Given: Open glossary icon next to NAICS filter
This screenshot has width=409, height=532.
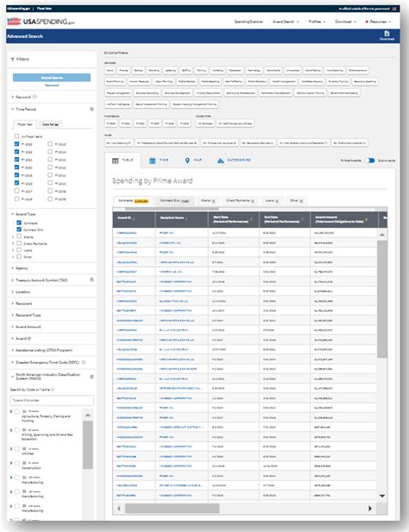Looking at the screenshot, I should click(91, 377).
